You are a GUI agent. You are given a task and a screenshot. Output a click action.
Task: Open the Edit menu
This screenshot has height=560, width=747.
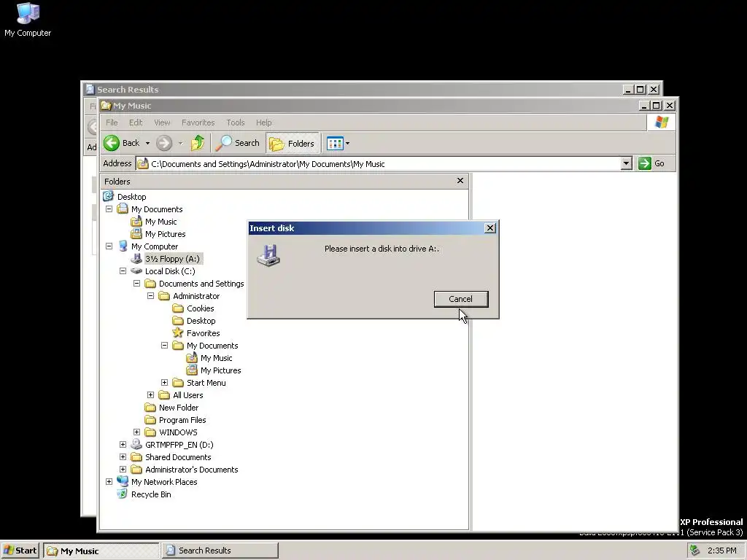pos(136,122)
